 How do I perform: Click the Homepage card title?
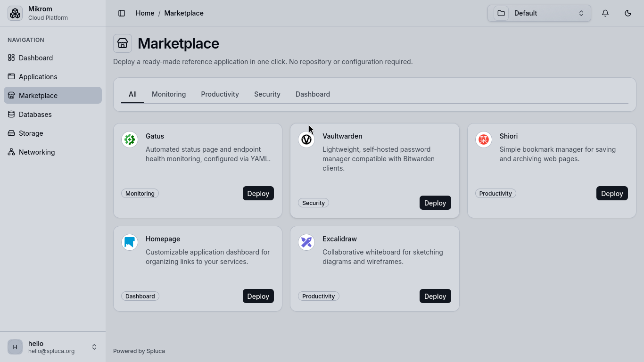coord(163,239)
